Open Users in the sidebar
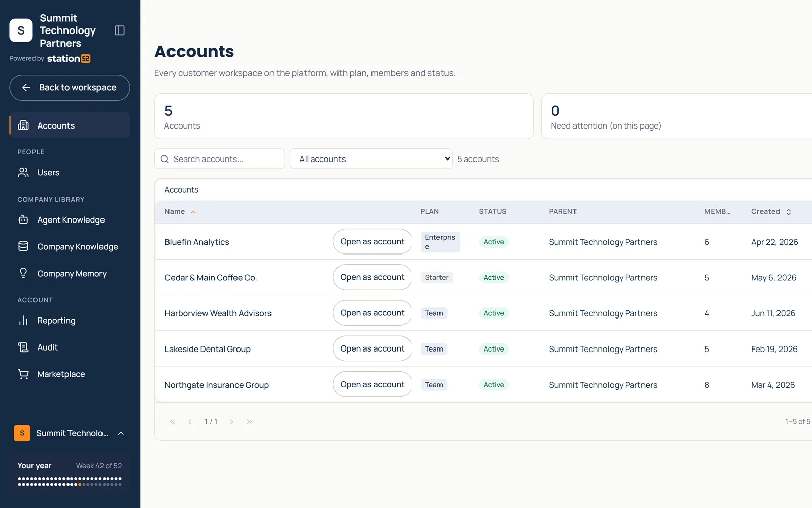This screenshot has width=812, height=508. click(70, 173)
